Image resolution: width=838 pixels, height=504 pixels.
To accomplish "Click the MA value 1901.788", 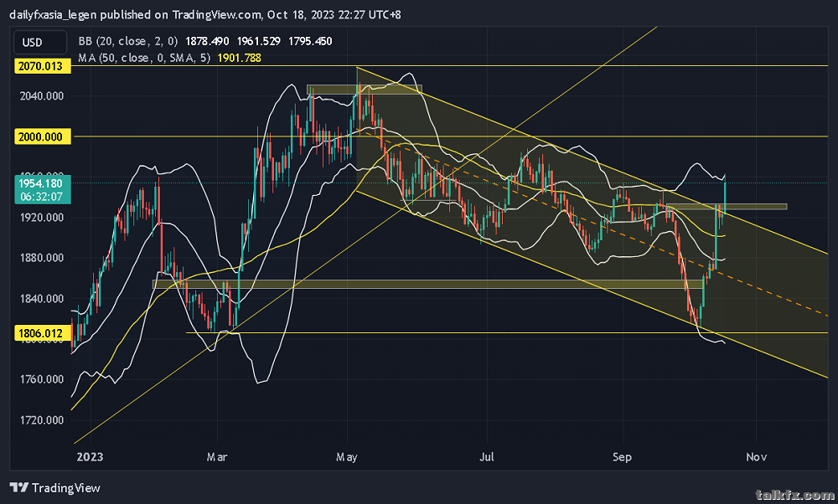I will (239, 58).
